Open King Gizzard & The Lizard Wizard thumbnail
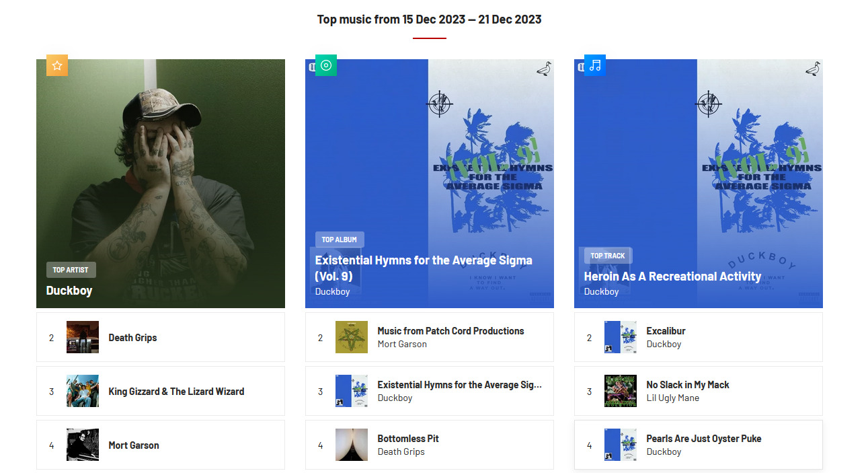This screenshot has height=473, width=868. point(83,391)
